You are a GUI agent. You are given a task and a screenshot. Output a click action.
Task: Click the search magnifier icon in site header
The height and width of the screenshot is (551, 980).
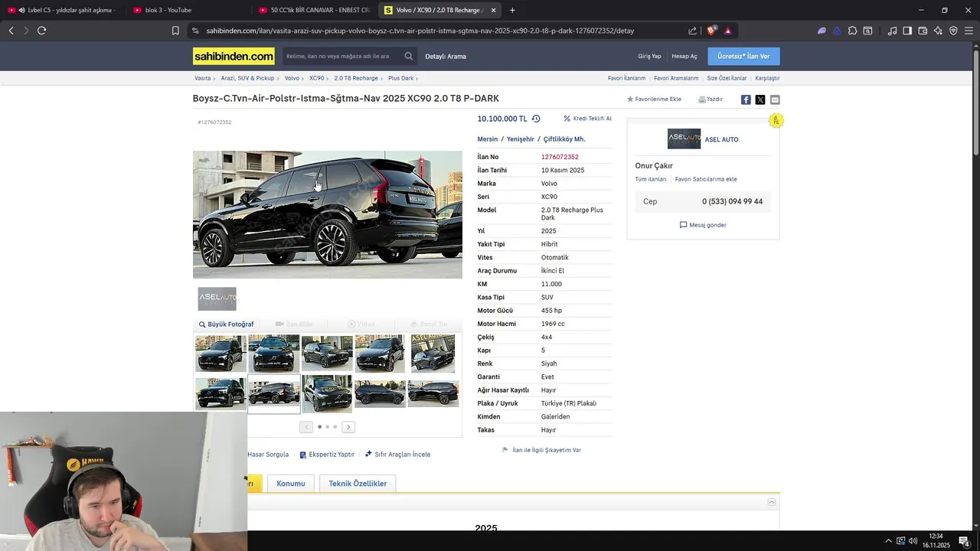pos(409,56)
